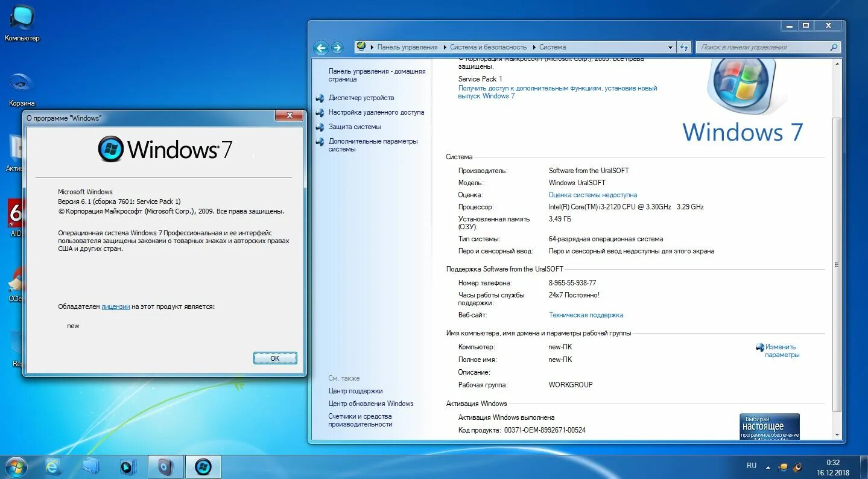The width and height of the screenshot is (868, 479).
Task: Switch to the gear-icon taskbar button
Action: [165, 466]
